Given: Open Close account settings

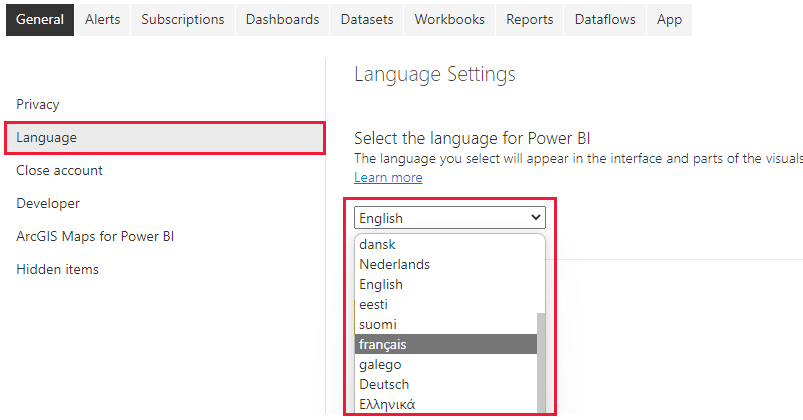Looking at the screenshot, I should [x=59, y=170].
